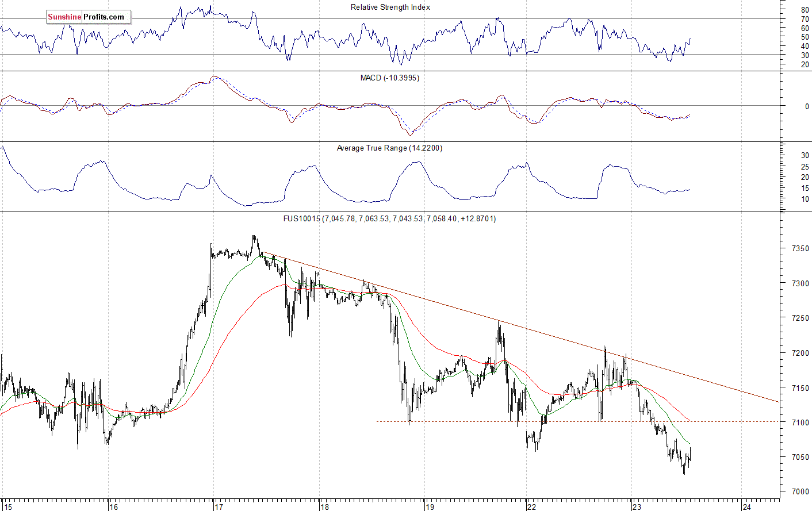Click the Average True Range (14.2200) label
The width and height of the screenshot is (812, 511).
[389, 148]
